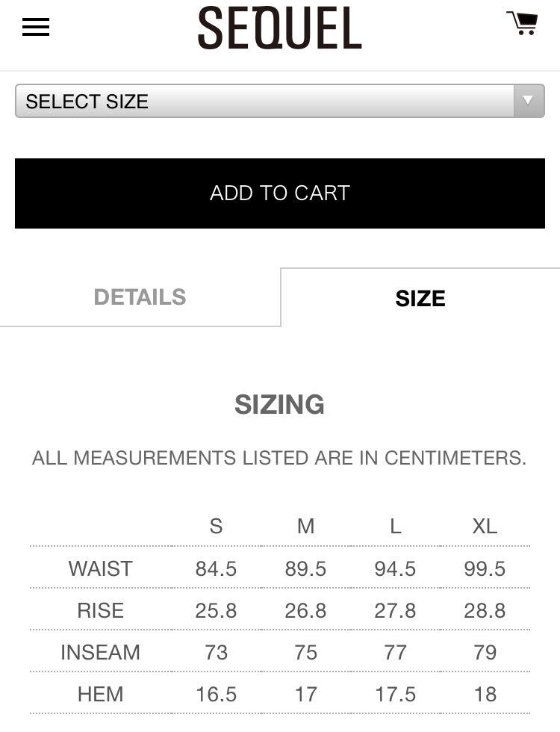The image size is (560, 732).
Task: Click the HEM row label
Action: tap(100, 694)
